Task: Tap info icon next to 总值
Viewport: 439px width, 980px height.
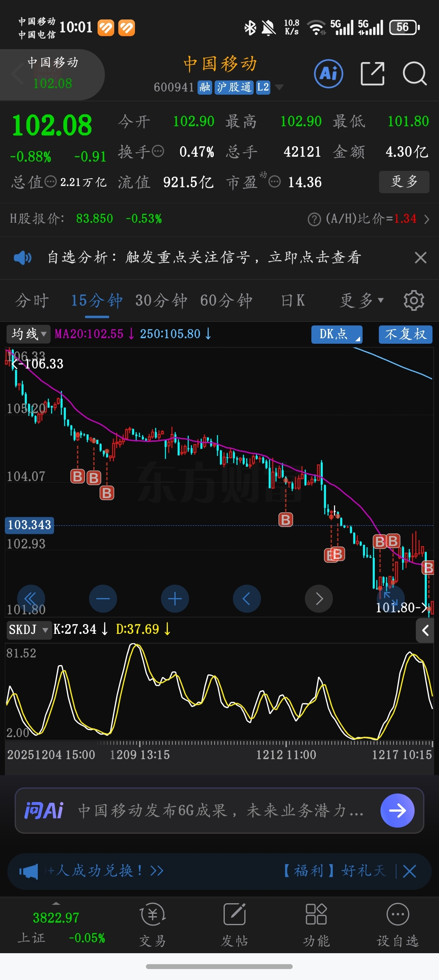Action: tap(50, 182)
